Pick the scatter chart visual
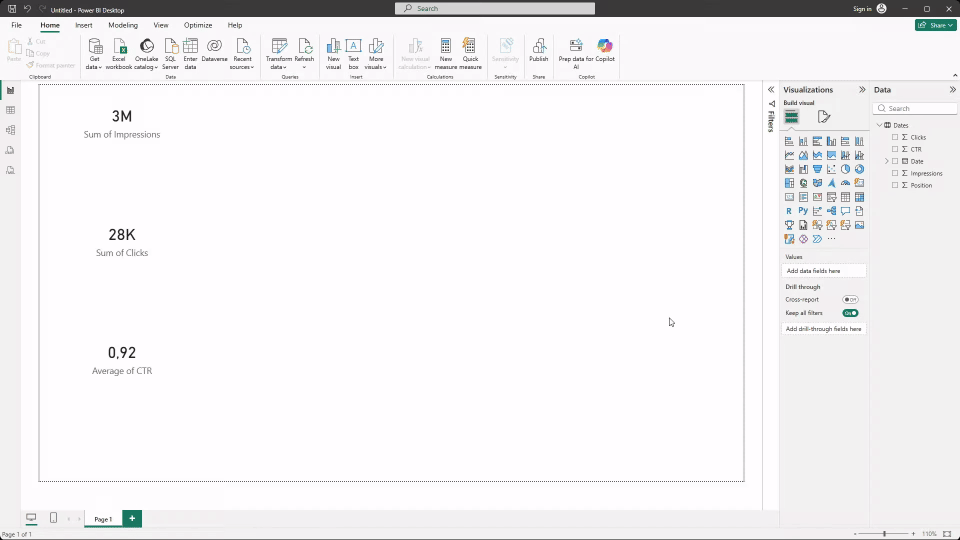Viewport: 960px width, 540px height. click(x=831, y=169)
